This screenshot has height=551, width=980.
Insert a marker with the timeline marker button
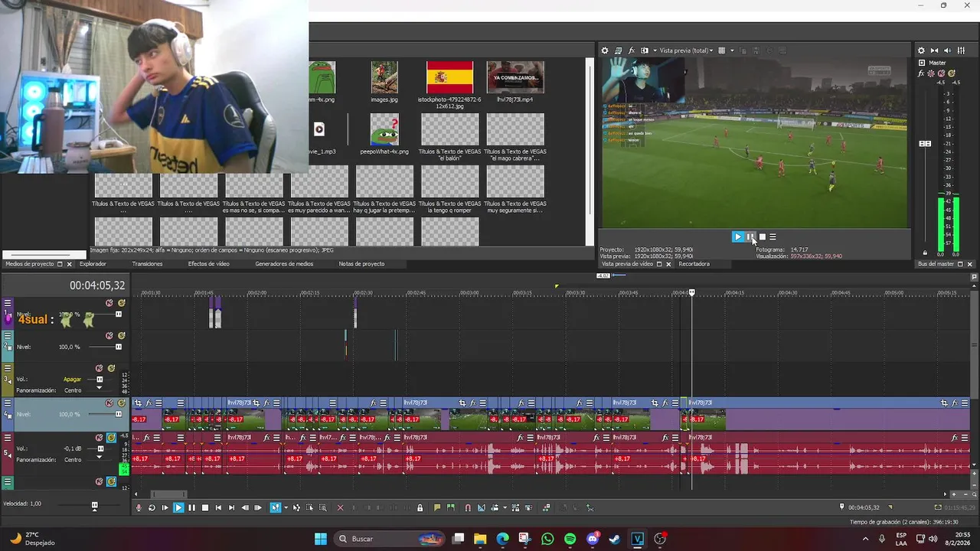[x=436, y=507]
